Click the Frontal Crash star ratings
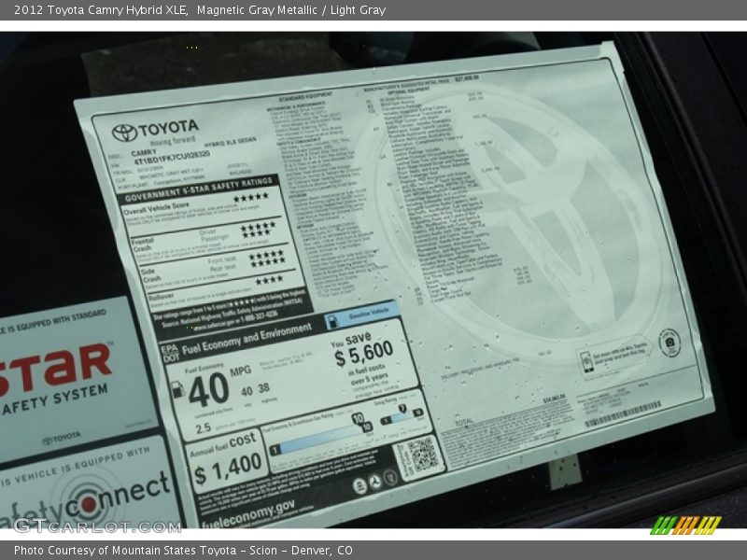 click(258, 228)
